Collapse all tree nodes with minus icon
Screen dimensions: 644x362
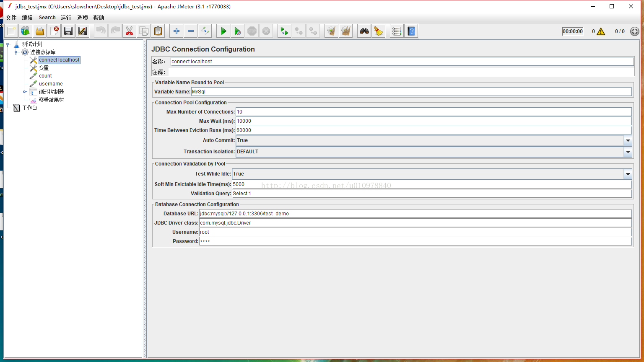[x=191, y=31]
